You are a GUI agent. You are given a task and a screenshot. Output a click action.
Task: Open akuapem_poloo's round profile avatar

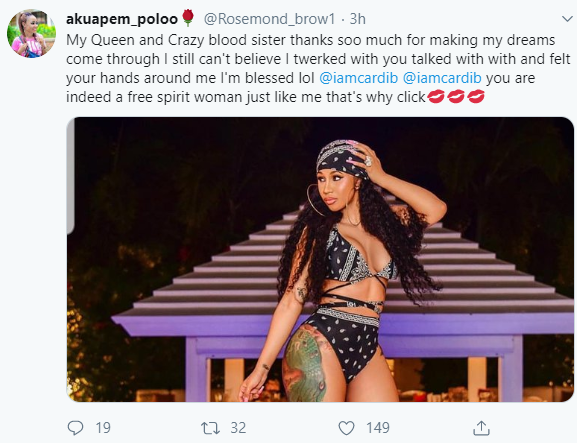(31, 33)
